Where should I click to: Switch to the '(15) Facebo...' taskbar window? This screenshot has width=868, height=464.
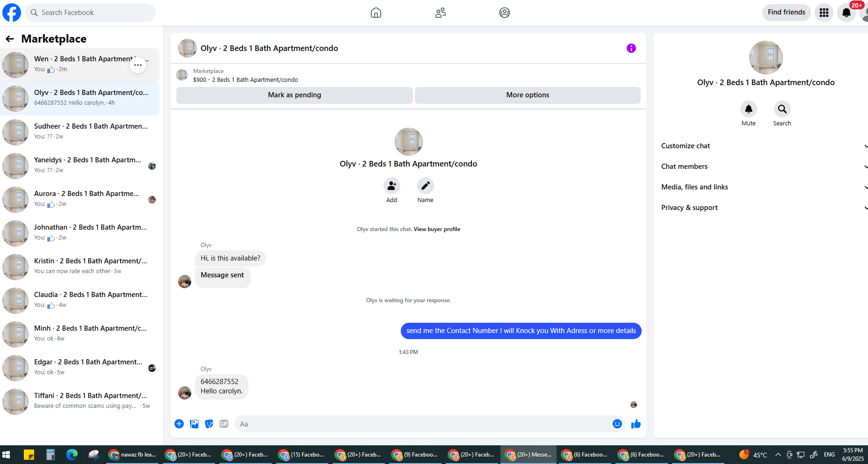pos(302,455)
